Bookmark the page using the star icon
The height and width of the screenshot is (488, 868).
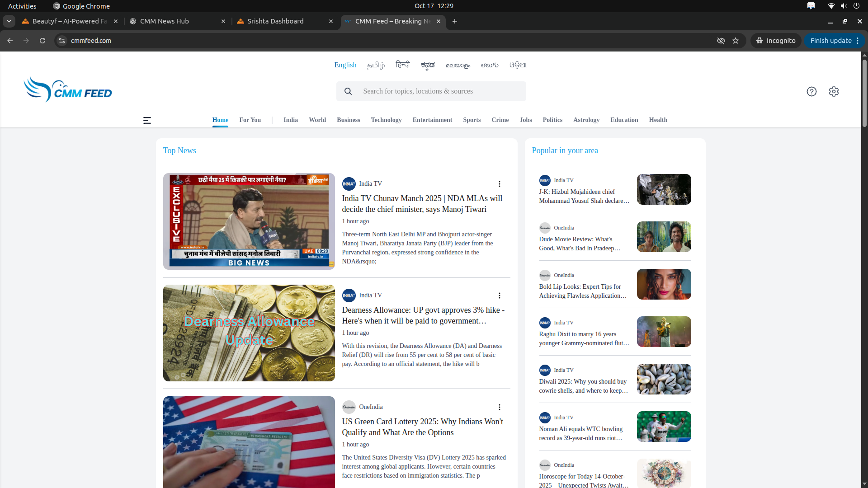click(x=736, y=41)
